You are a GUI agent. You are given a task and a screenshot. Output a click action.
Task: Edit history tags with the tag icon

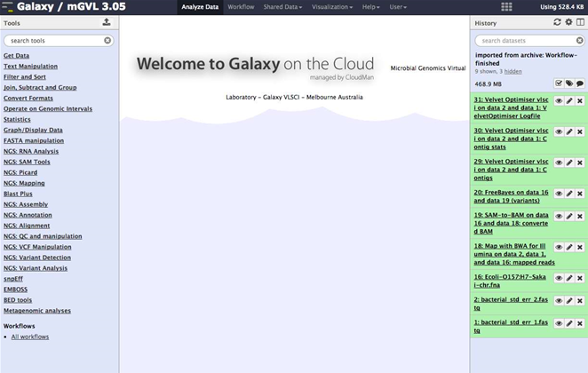[x=568, y=83]
